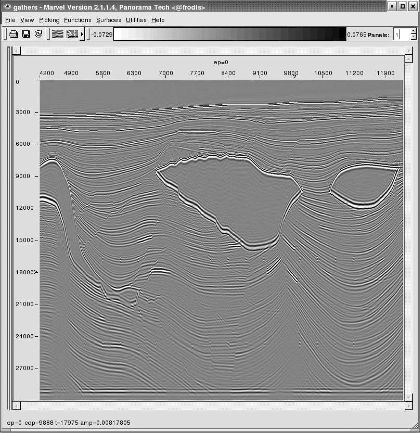420x433 pixels.
Task: Open the View menu
Action: 27,20
